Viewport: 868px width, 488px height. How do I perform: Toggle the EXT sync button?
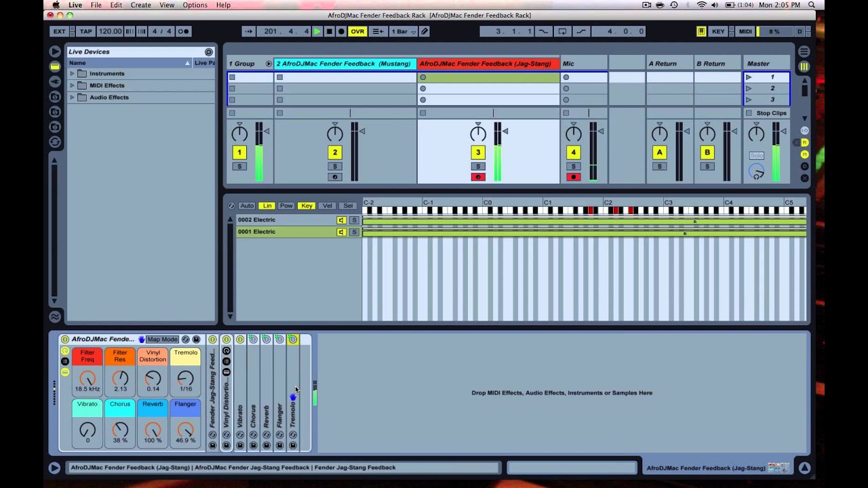click(x=60, y=31)
